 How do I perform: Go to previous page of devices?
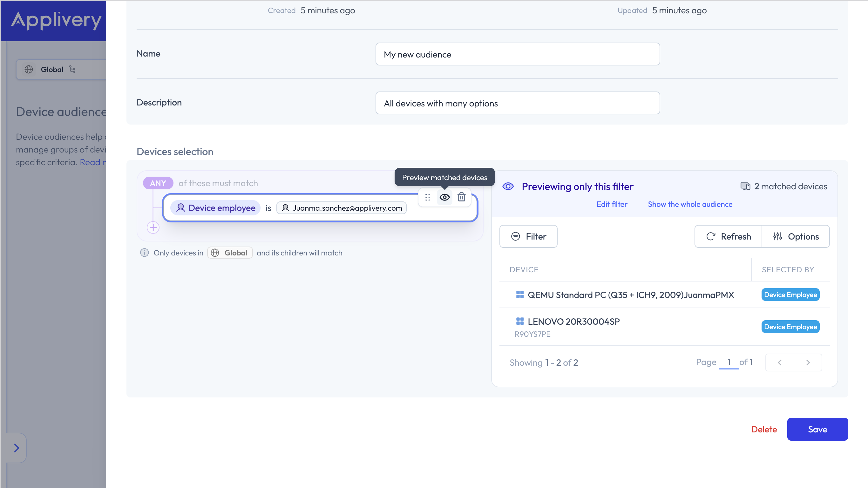tap(779, 363)
